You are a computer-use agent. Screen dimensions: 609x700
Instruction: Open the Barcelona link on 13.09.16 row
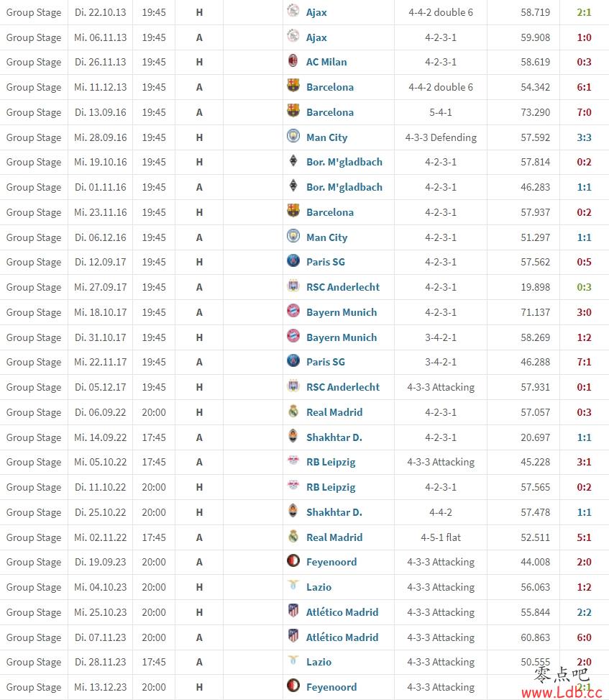point(330,112)
